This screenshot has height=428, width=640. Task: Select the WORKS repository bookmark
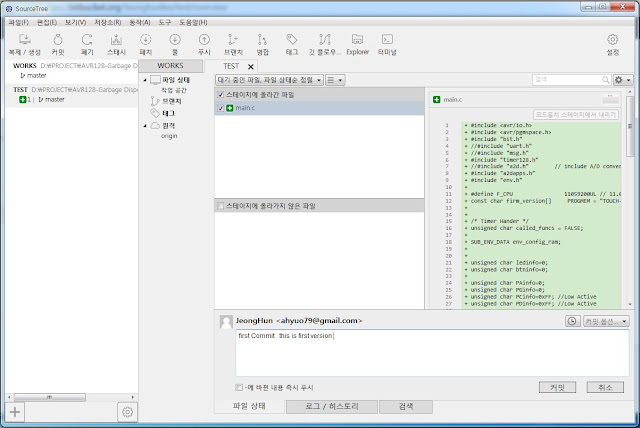pyautogui.click(x=72, y=70)
